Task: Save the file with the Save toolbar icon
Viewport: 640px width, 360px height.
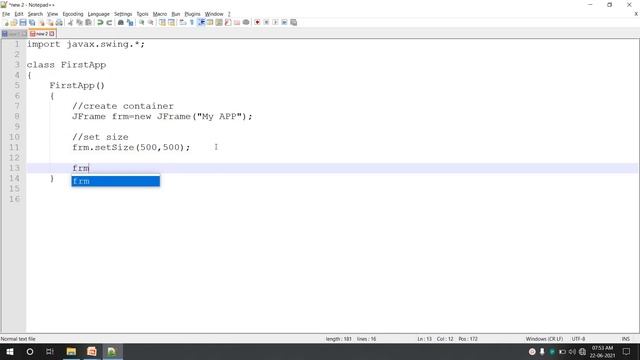Action: pyautogui.click(x=23, y=23)
